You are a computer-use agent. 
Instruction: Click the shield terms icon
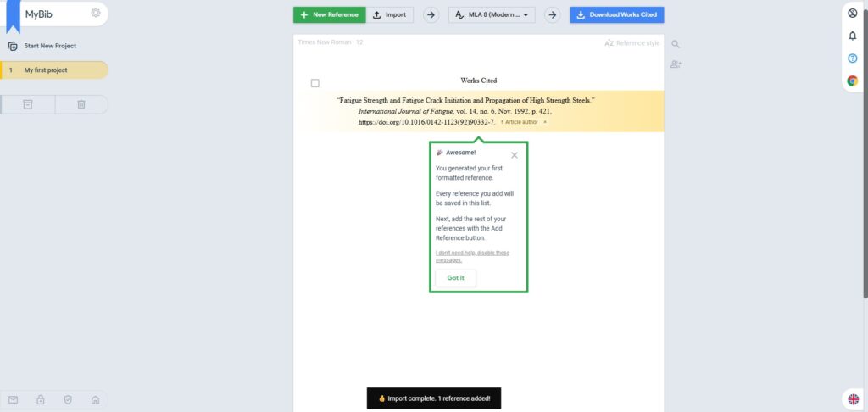click(68, 399)
